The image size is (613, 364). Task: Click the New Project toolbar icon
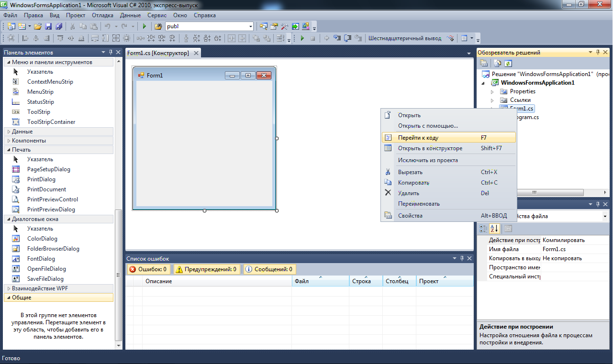[x=11, y=26]
